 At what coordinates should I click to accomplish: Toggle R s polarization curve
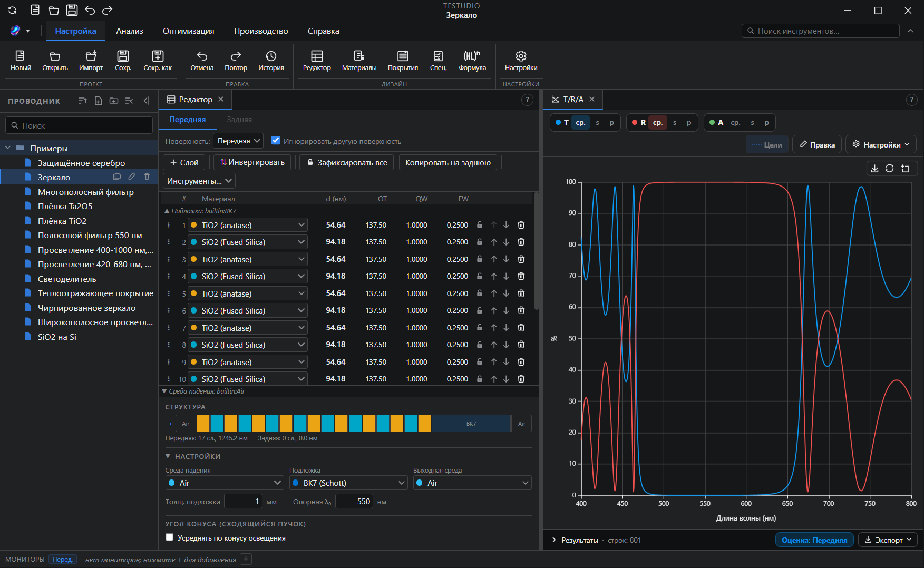675,123
